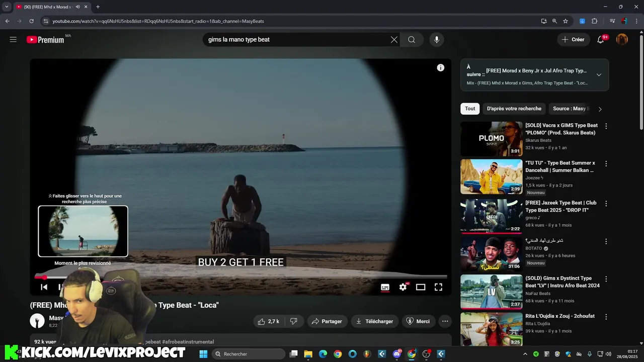Viewport: 644px width, 362px height.
Task: Open the YouTube account avatar menu
Action: 622,40
